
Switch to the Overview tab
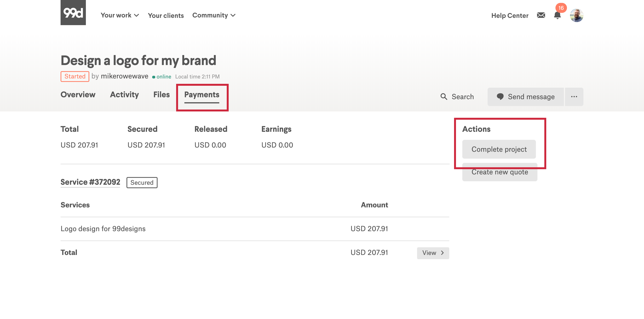point(78,95)
